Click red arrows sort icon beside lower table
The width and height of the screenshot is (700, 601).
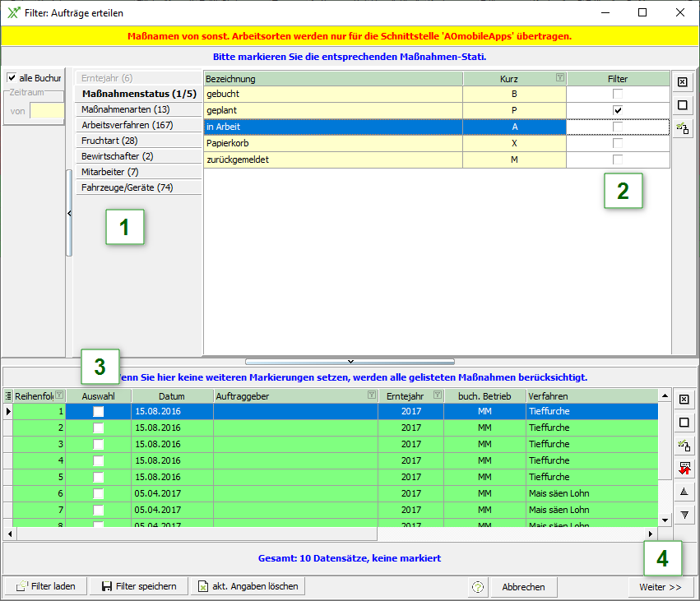682,469
